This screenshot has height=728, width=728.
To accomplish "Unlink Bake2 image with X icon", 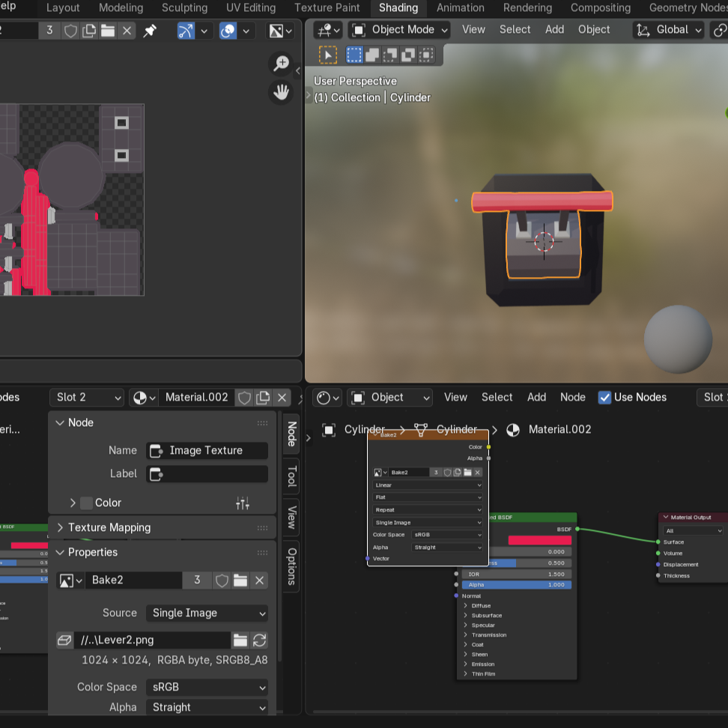I will click(259, 580).
